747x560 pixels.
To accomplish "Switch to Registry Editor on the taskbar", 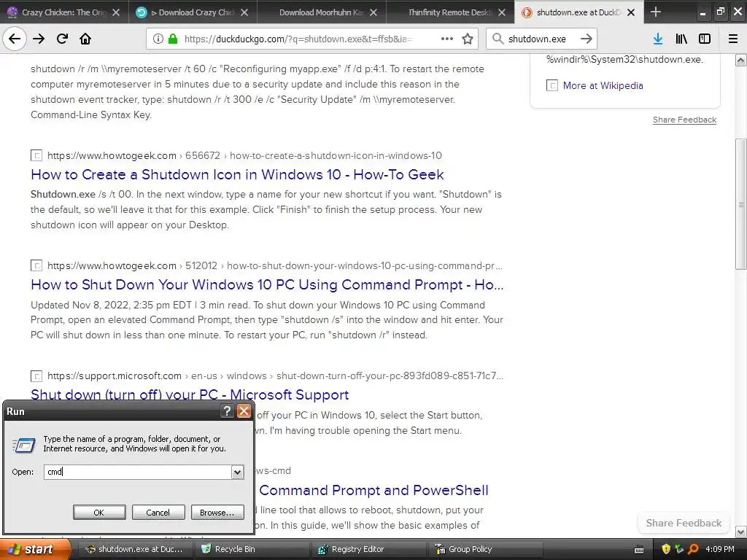I will [368, 549].
